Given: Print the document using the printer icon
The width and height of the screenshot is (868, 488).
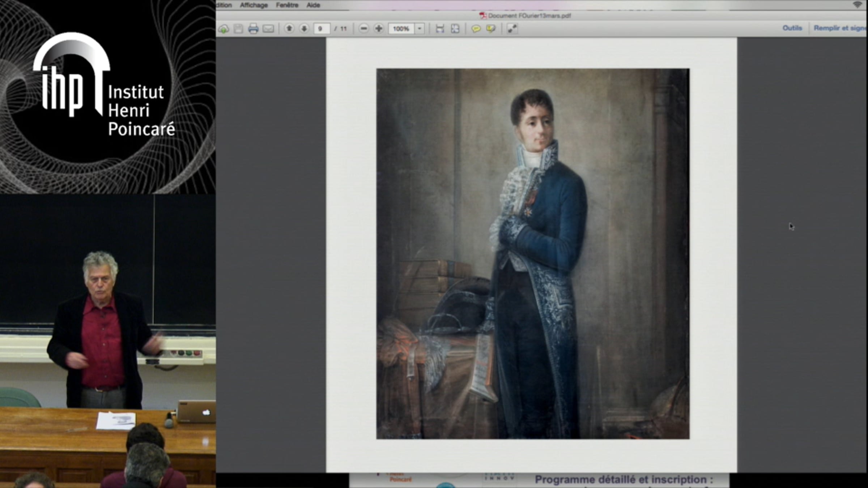Looking at the screenshot, I should [x=253, y=29].
